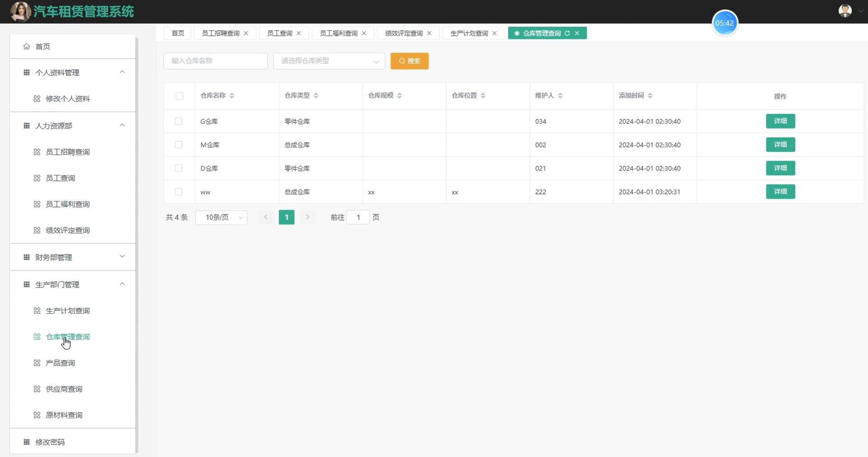Close the 绩效评定查询 tab
This screenshot has height=457, width=868.
(429, 33)
